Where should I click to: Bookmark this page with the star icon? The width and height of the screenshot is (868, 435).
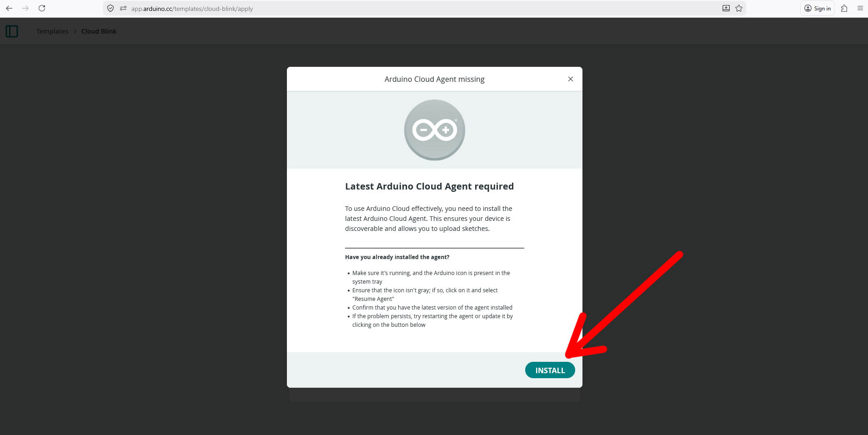(x=739, y=8)
